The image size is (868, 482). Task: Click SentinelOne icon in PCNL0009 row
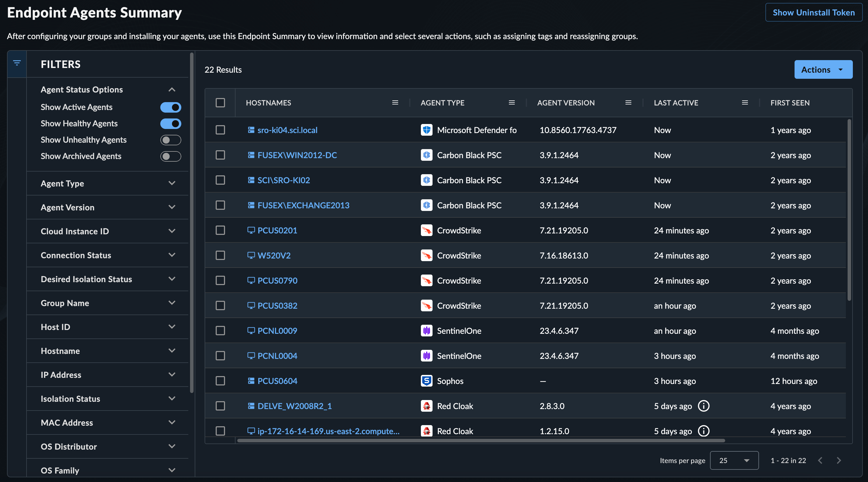pos(427,331)
